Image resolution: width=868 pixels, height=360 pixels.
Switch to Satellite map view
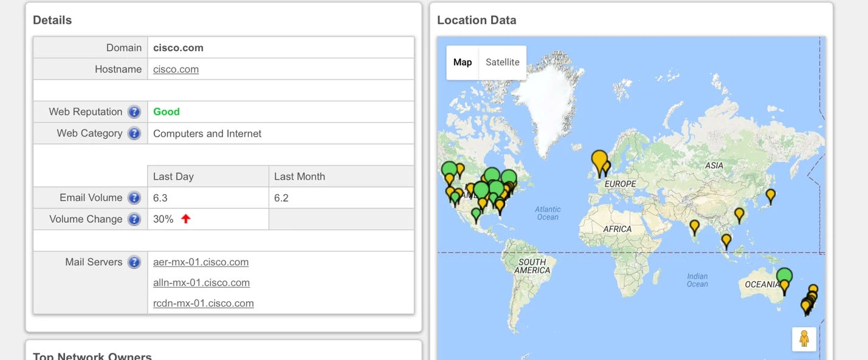coord(502,63)
